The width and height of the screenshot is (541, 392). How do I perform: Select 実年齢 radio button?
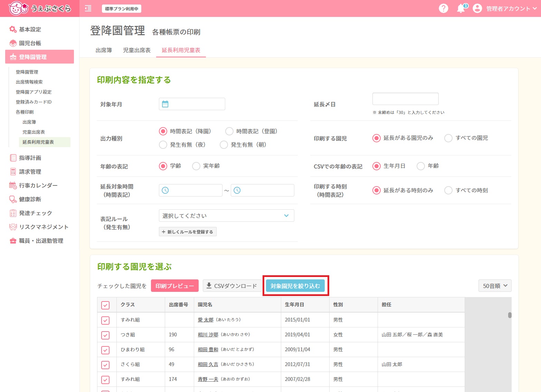(196, 166)
